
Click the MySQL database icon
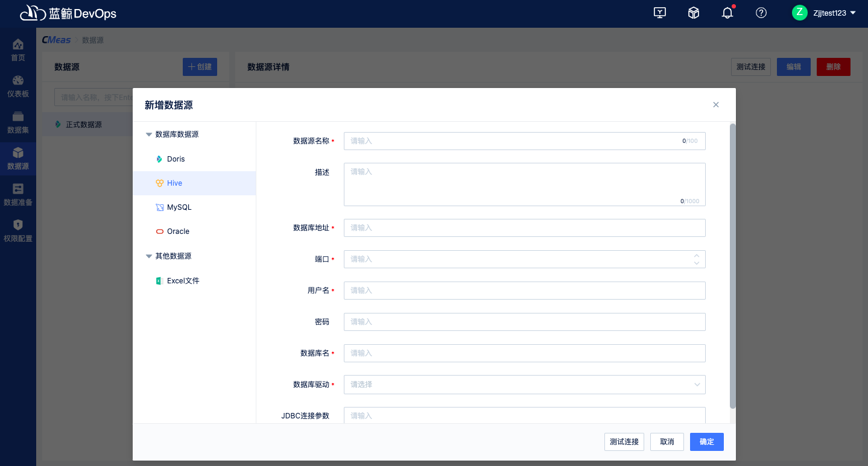click(159, 207)
